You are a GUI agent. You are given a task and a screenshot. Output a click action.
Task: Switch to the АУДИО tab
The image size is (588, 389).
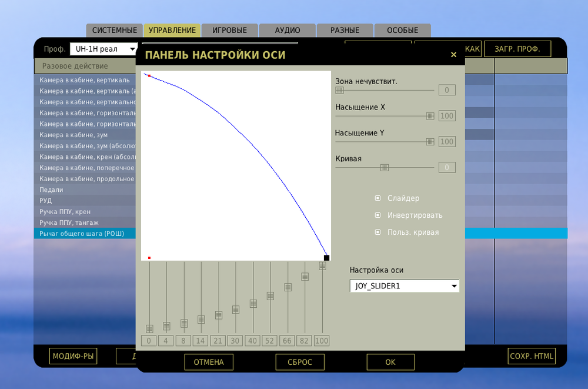[288, 30]
